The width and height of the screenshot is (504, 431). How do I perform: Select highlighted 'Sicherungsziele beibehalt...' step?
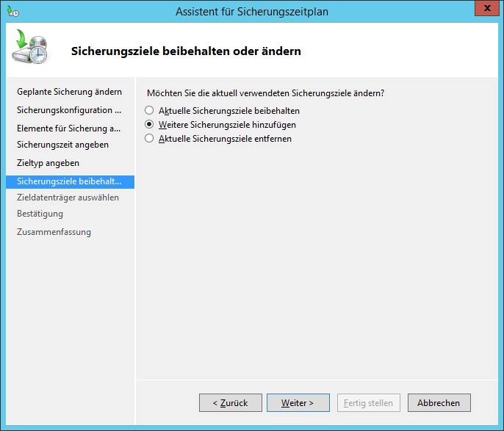click(x=70, y=182)
